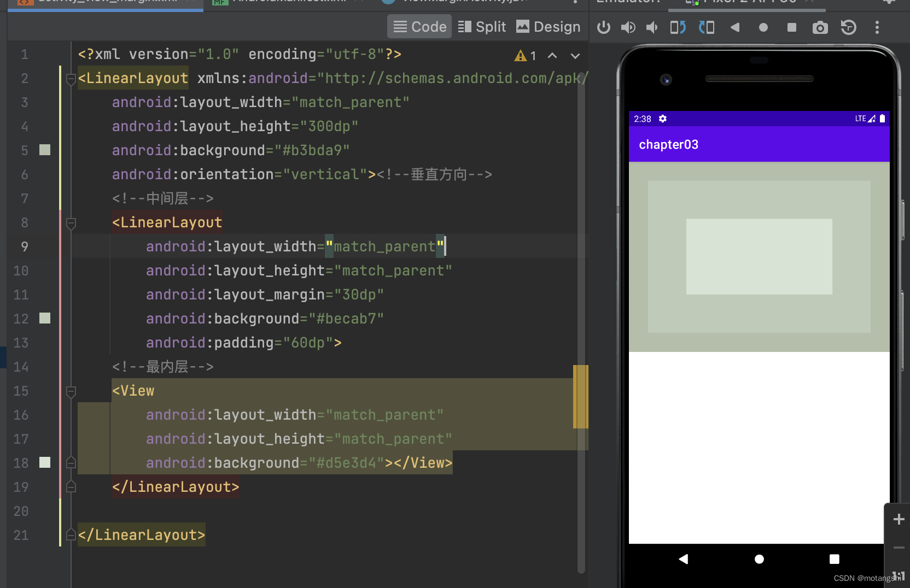The image size is (910, 588).
Task: Jump to previous highlighted problem arrow
Action: click(552, 56)
